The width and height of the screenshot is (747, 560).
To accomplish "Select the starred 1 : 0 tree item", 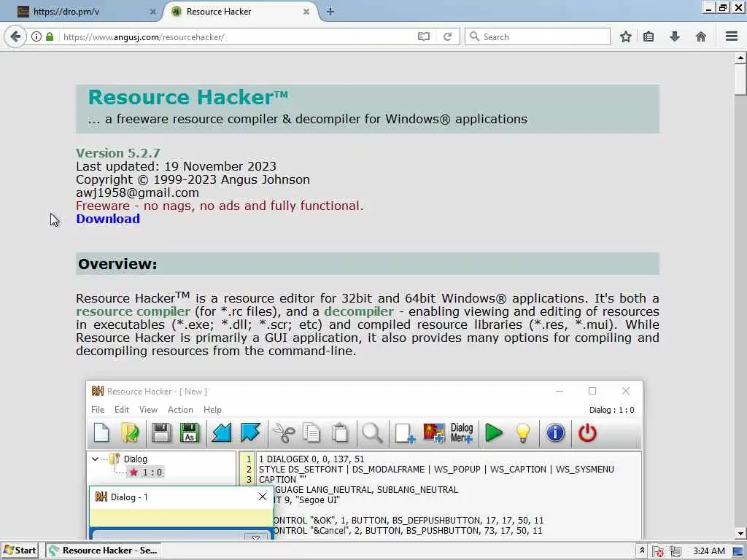I will [146, 472].
